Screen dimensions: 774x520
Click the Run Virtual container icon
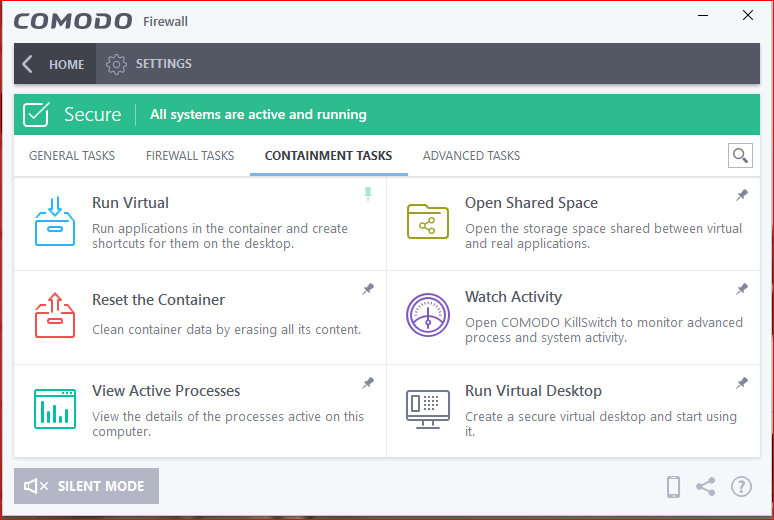click(55, 221)
